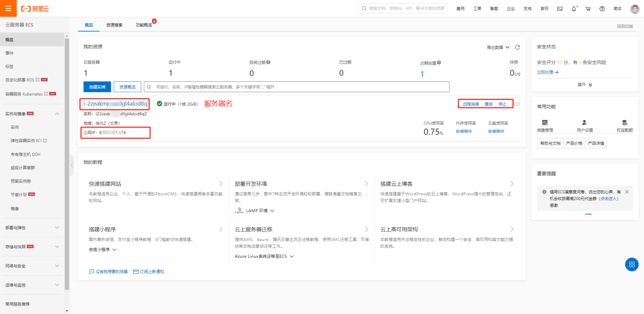Viewport: 644px width, 314px height.
Task: Show the 近期创建 help tooltip icon
Action: click(x=439, y=63)
